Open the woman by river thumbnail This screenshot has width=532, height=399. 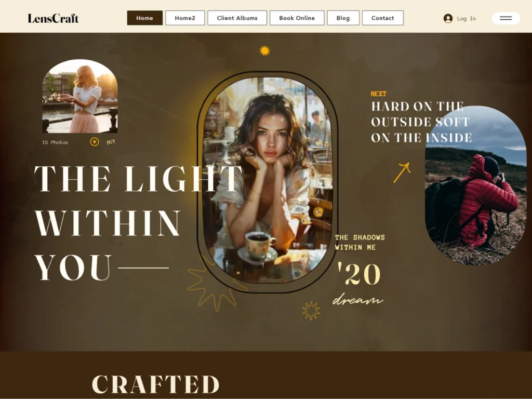80,96
